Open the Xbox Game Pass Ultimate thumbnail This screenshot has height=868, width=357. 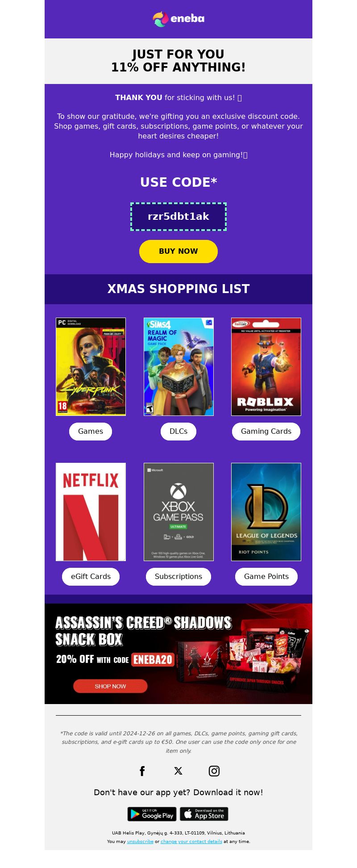[178, 512]
